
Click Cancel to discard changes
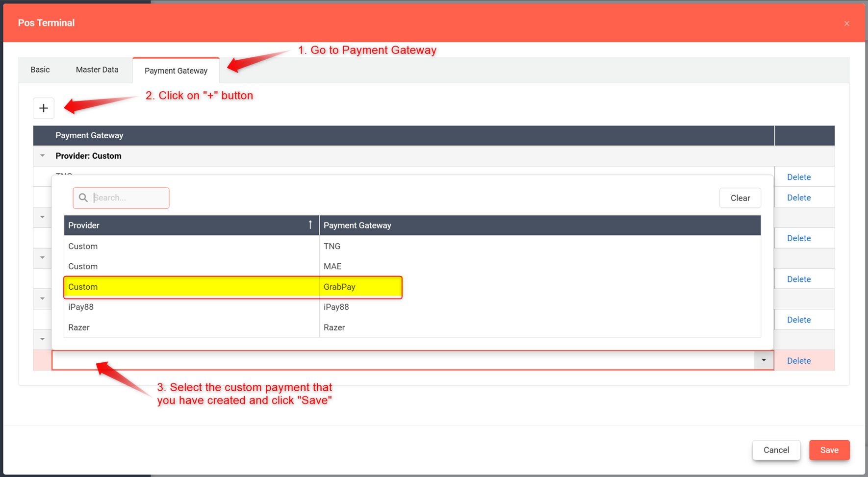click(776, 450)
